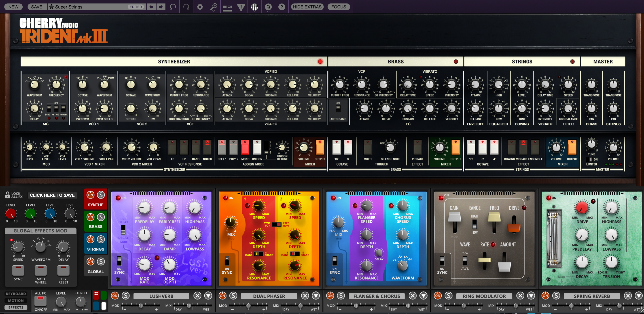Click the CLICK HERE TO SAVE button
Viewport: 644px width, 314px height.
52,195
